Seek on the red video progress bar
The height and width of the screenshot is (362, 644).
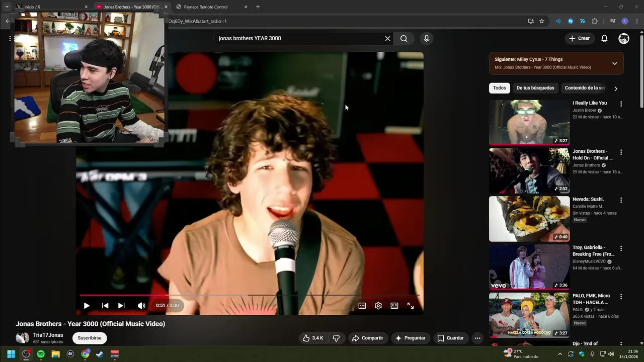(x=250, y=296)
